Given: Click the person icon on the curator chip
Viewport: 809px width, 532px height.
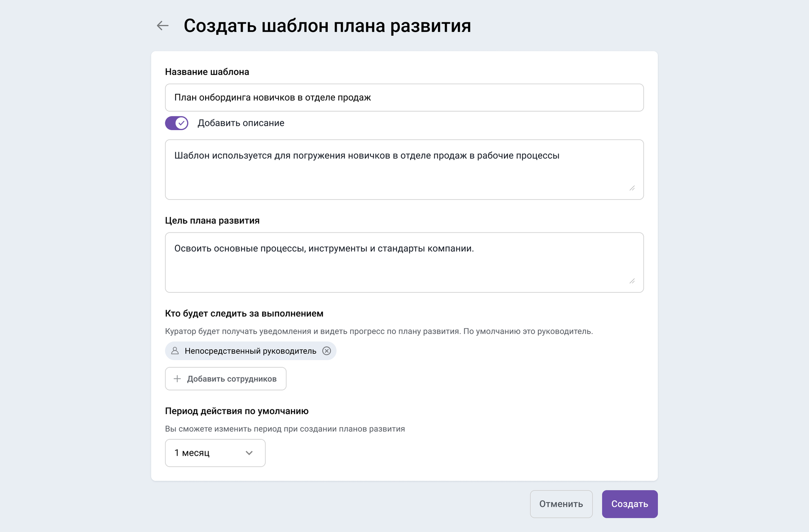Looking at the screenshot, I should tap(175, 350).
